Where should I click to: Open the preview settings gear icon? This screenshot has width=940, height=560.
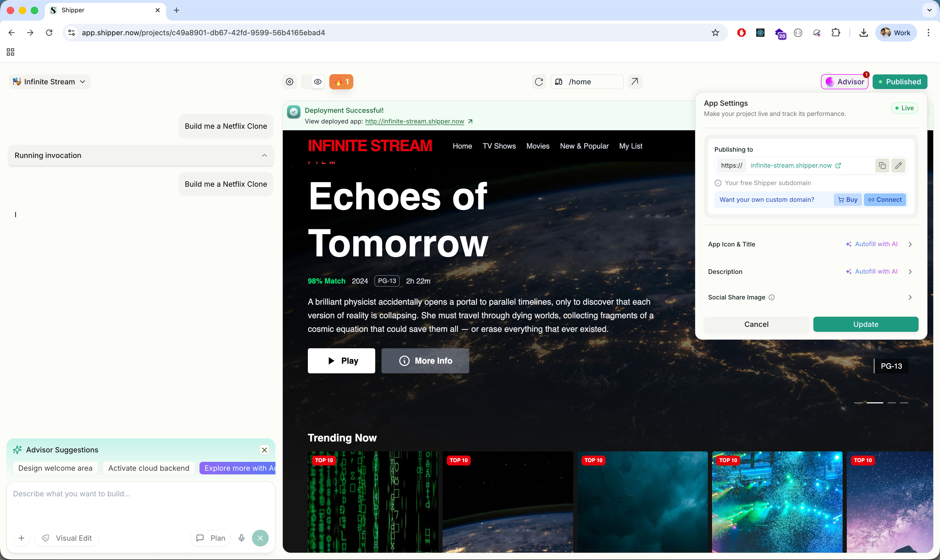pyautogui.click(x=289, y=82)
